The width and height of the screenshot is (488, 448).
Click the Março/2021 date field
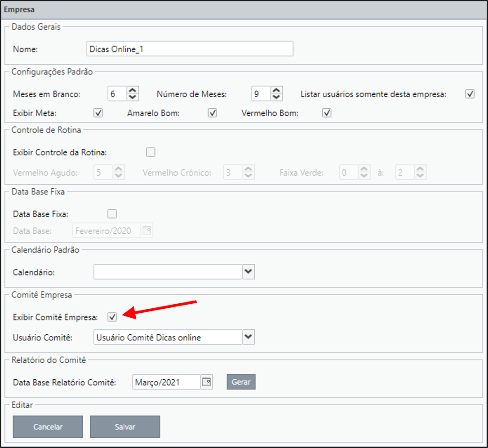point(167,381)
